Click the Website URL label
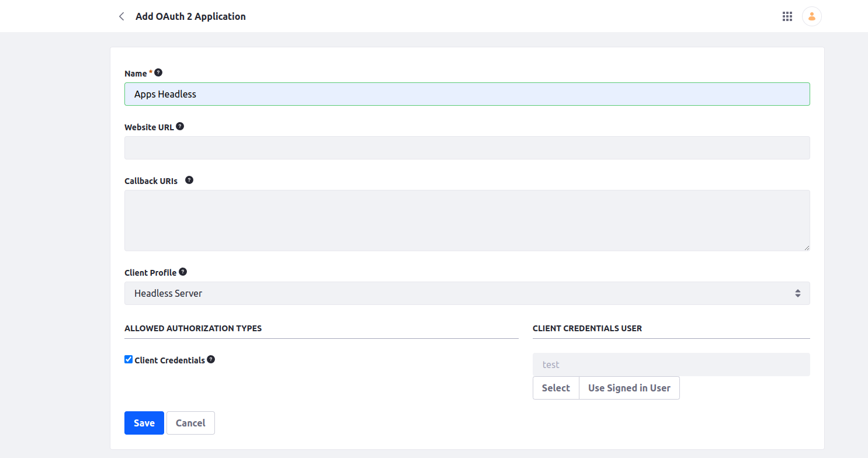Image resolution: width=868 pixels, height=458 pixels. (x=149, y=127)
